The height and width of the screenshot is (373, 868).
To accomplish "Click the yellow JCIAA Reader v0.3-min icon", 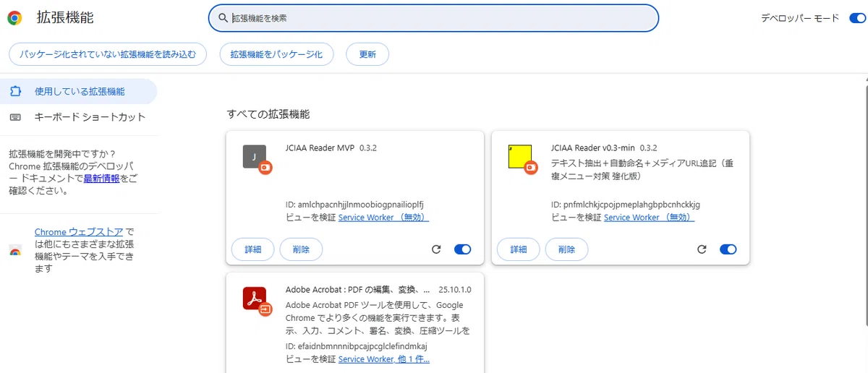I will tap(519, 156).
